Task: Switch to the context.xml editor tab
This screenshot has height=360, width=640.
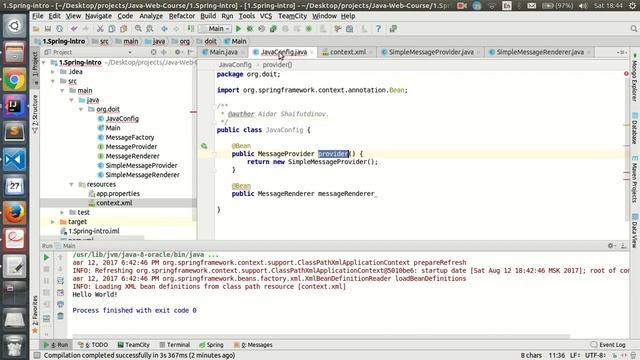Action: (347, 52)
